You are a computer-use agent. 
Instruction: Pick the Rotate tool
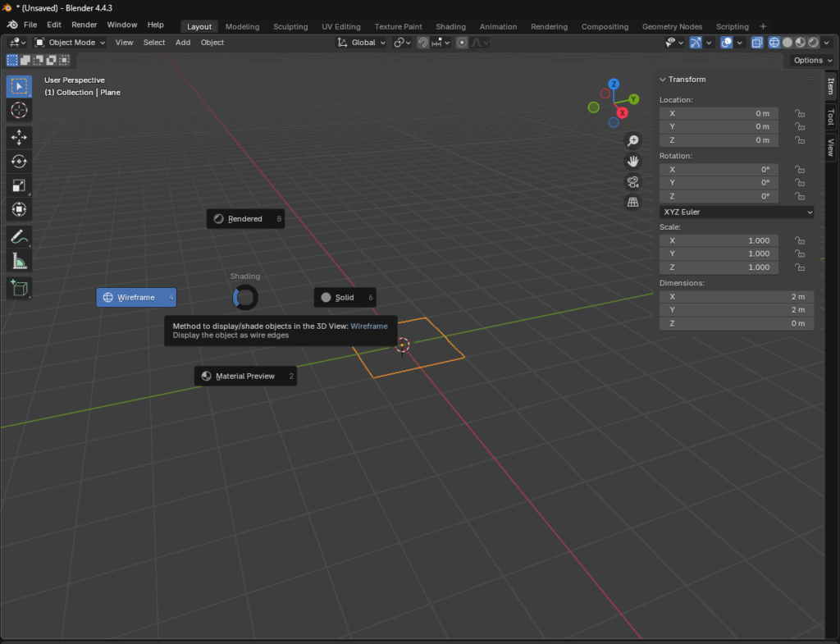tap(19, 162)
